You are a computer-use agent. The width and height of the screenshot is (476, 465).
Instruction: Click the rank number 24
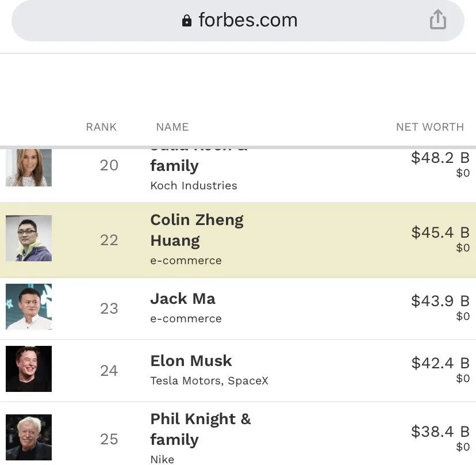[109, 371]
